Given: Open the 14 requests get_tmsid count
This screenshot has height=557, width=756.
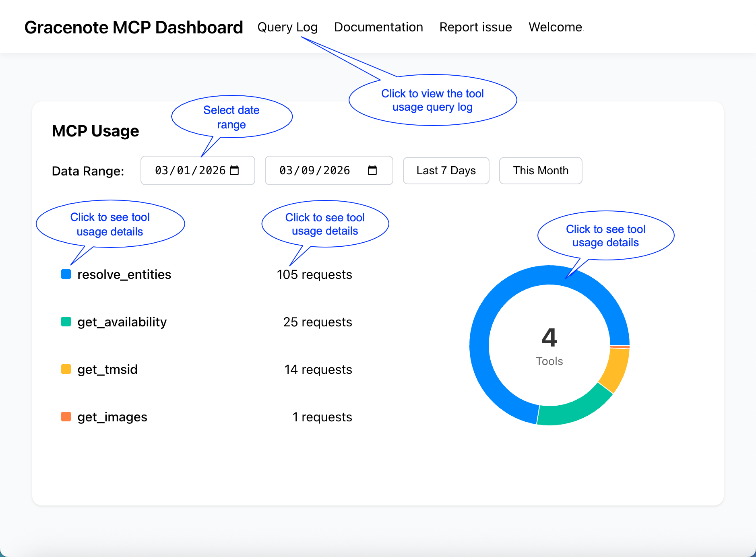Looking at the screenshot, I should (x=318, y=369).
